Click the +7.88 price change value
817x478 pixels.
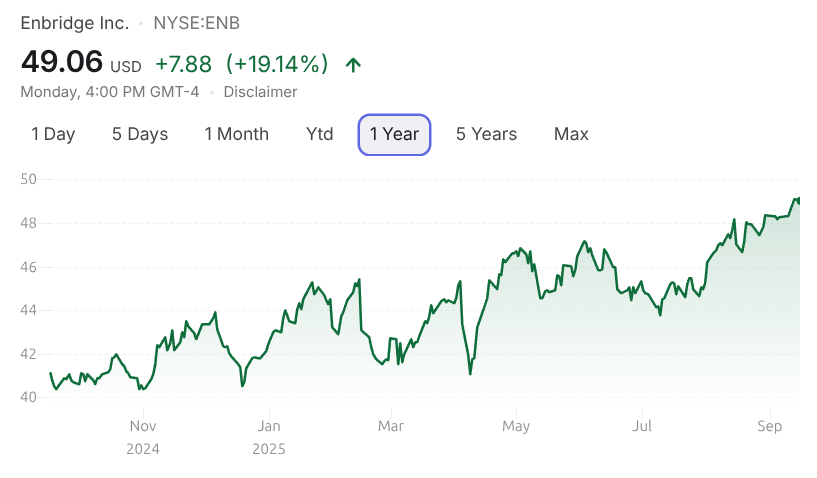[x=183, y=65]
